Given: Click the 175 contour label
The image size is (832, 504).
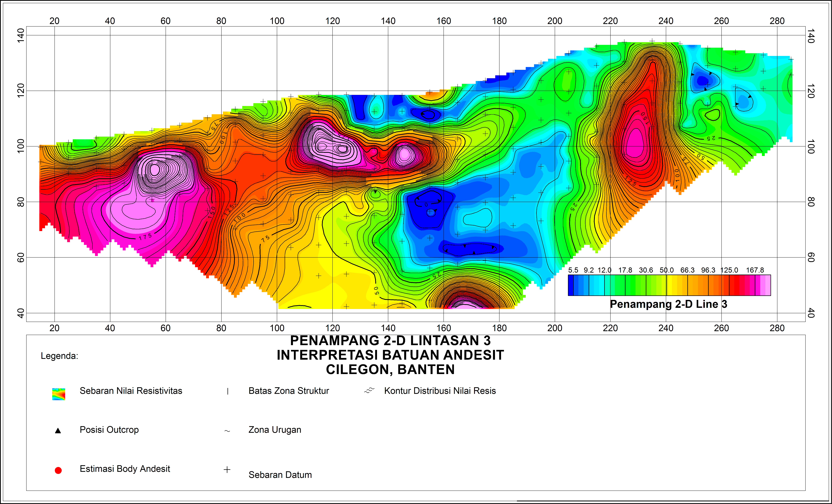Looking at the screenshot, I should [145, 237].
